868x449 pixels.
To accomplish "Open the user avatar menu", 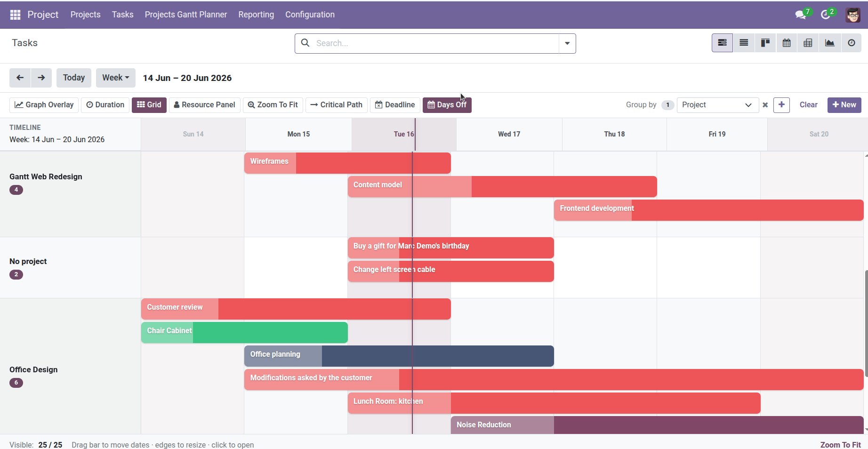I will (853, 15).
